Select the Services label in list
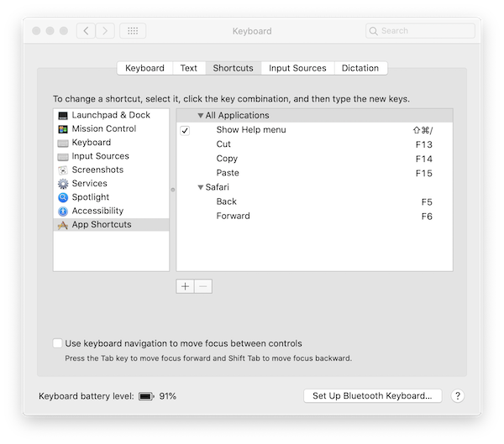 click(x=90, y=184)
